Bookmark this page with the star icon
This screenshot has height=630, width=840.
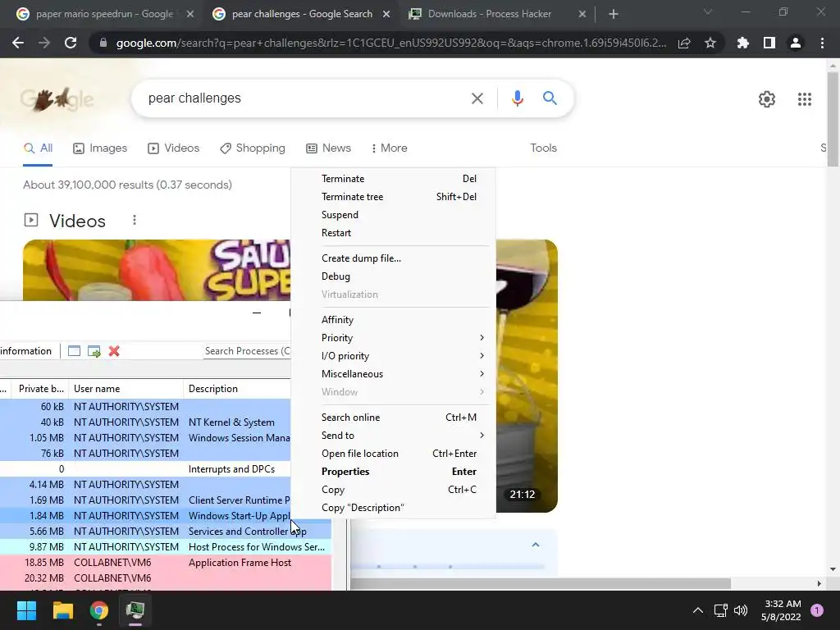click(710, 43)
